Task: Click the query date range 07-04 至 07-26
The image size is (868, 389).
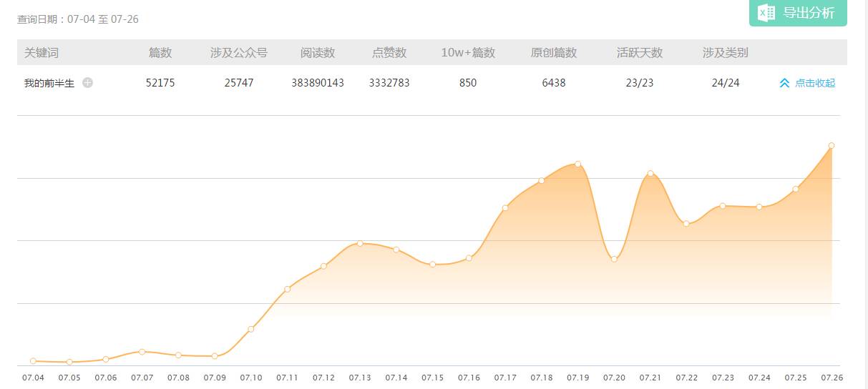Action: (x=103, y=19)
